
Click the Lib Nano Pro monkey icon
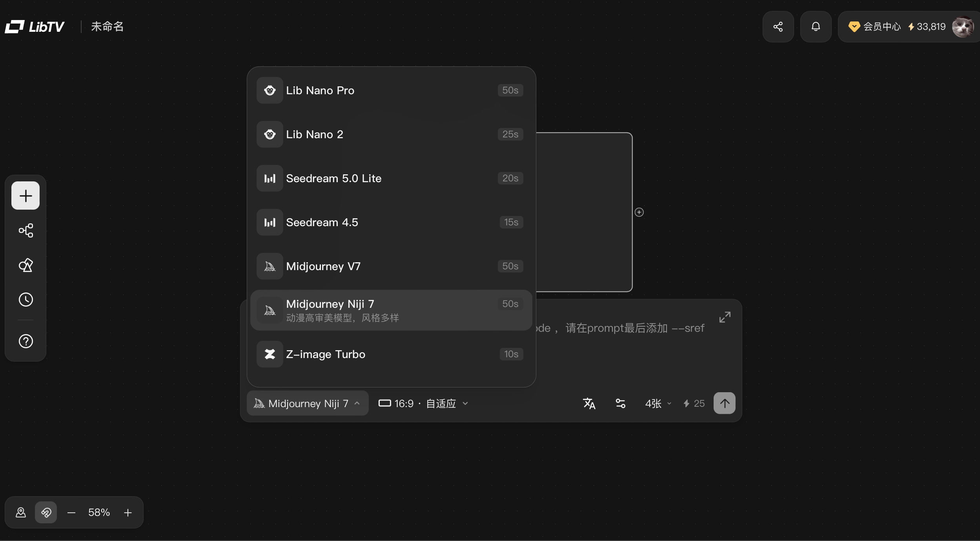270,90
